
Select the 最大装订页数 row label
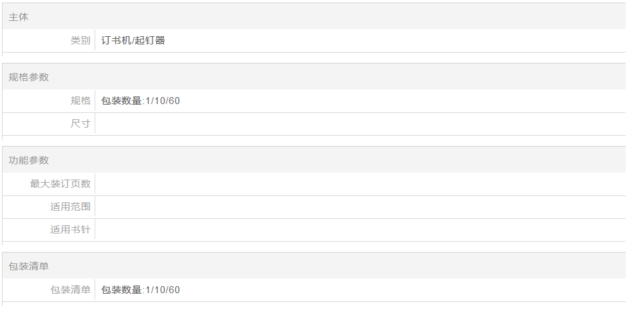(60, 184)
